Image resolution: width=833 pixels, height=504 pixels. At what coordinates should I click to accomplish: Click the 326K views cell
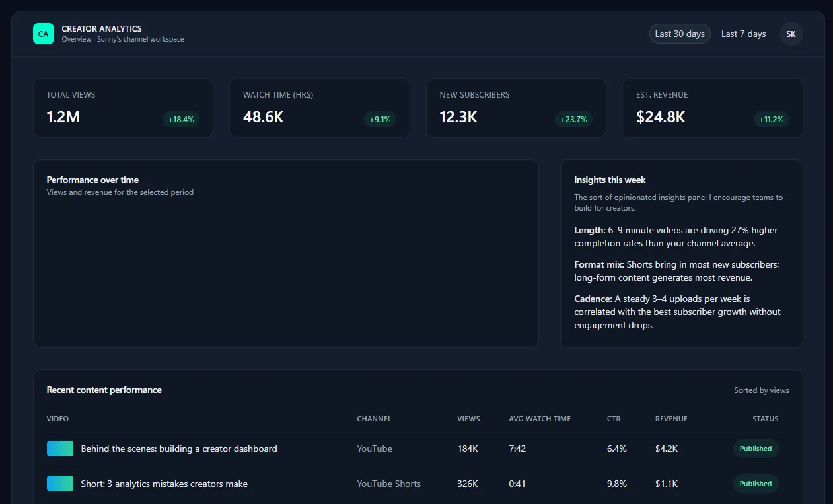(468, 484)
